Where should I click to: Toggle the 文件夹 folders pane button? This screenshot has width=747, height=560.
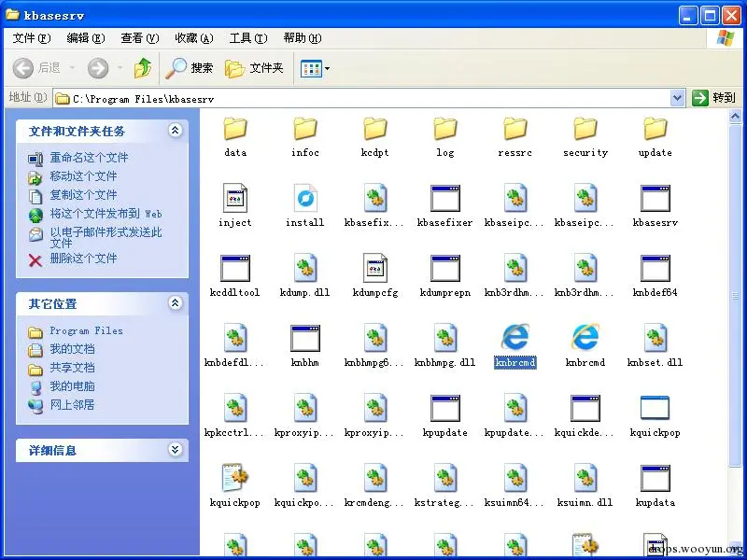click(254, 68)
